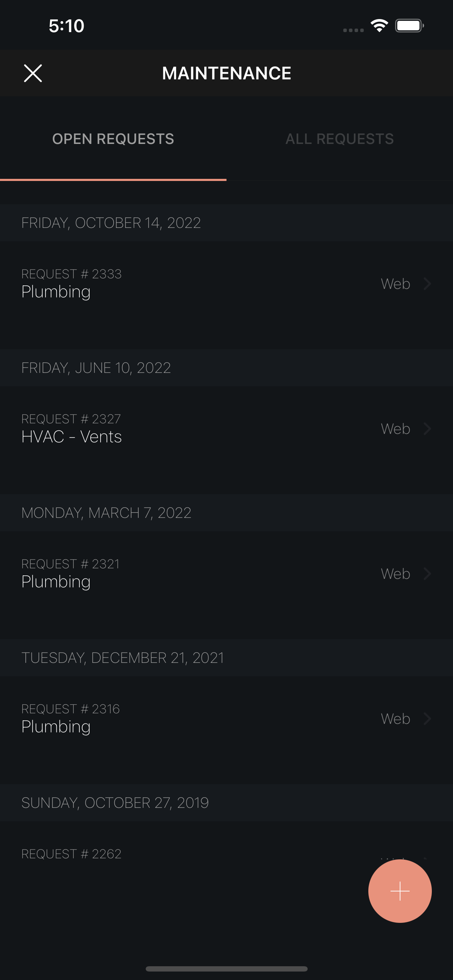Tap the battery status icon

tap(410, 26)
